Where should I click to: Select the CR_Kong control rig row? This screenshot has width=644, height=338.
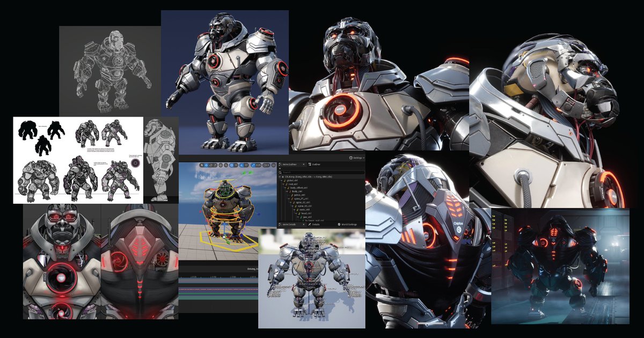coord(321,177)
